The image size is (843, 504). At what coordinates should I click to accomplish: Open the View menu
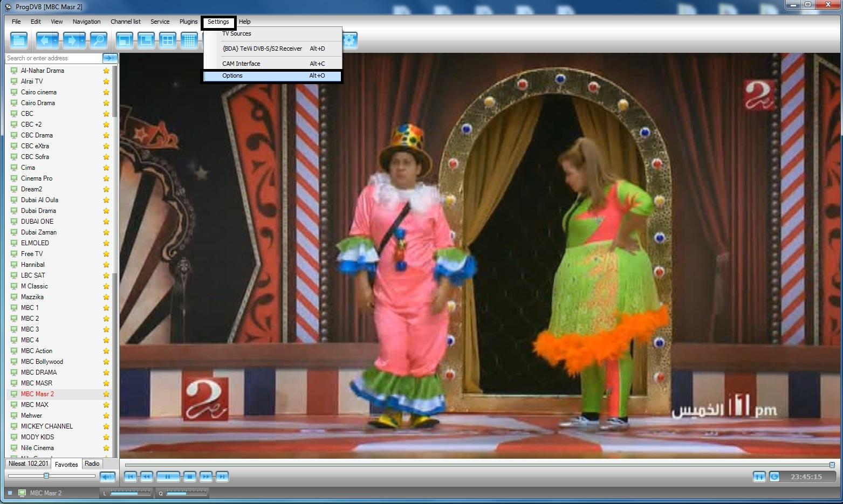click(57, 22)
